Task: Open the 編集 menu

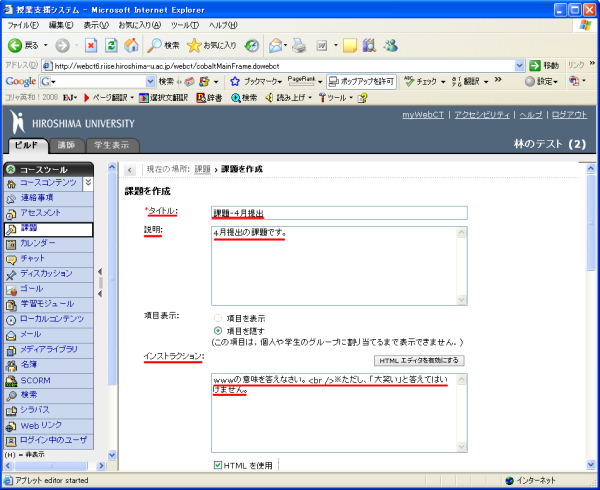Action: pyautogui.click(x=61, y=25)
